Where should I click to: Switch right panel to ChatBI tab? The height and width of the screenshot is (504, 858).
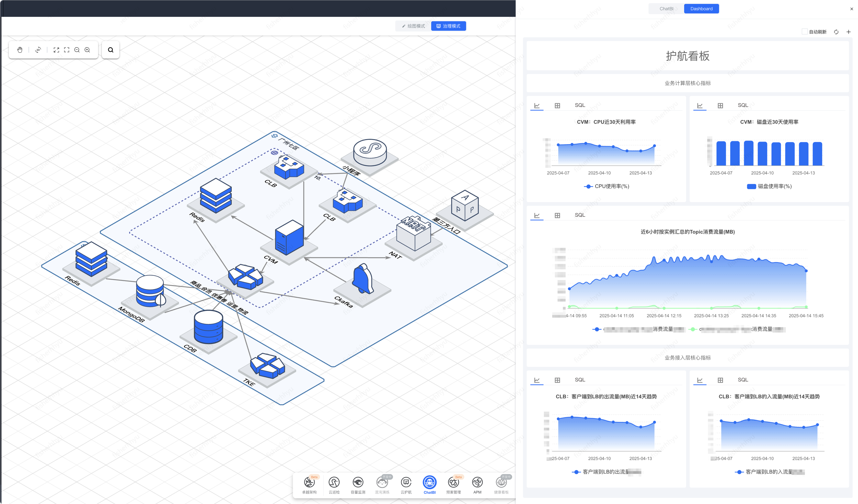coord(666,9)
